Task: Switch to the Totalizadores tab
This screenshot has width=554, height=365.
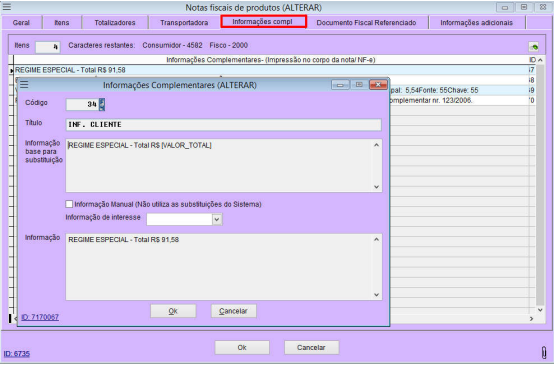Action: (115, 23)
